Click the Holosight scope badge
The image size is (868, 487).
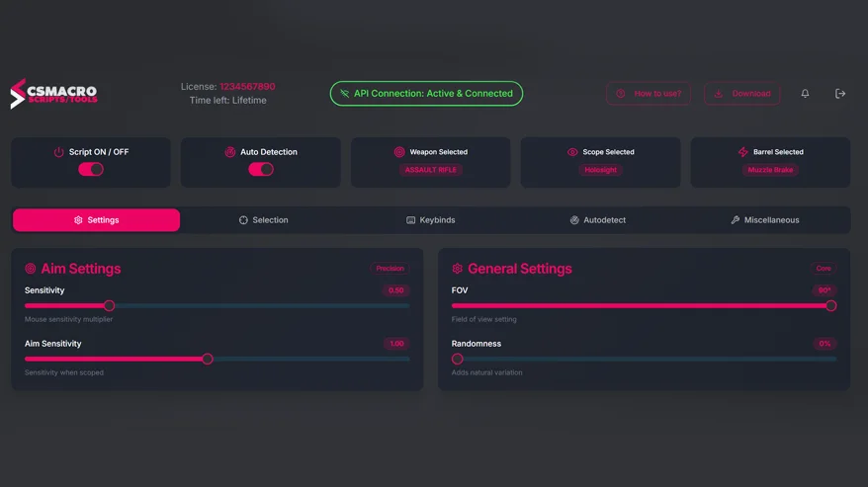tap(601, 170)
